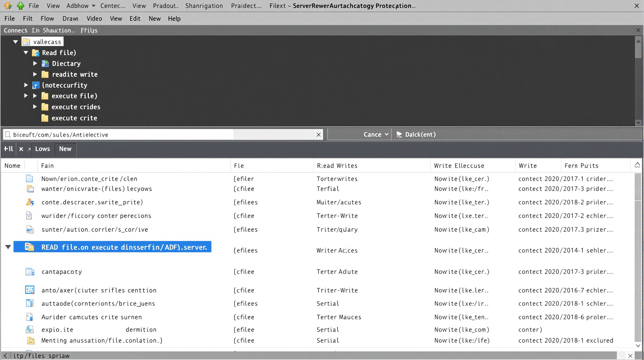Open the Draw menu
This screenshot has height=360, width=644.
point(70,19)
